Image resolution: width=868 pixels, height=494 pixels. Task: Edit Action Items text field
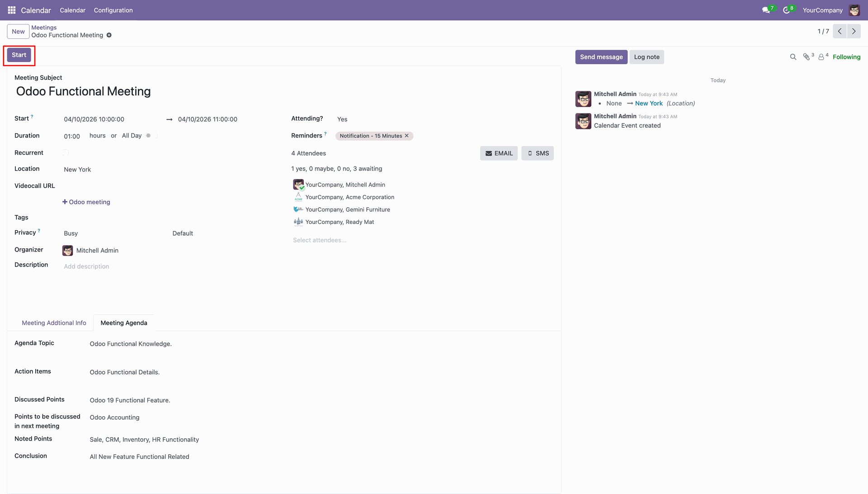click(321, 372)
